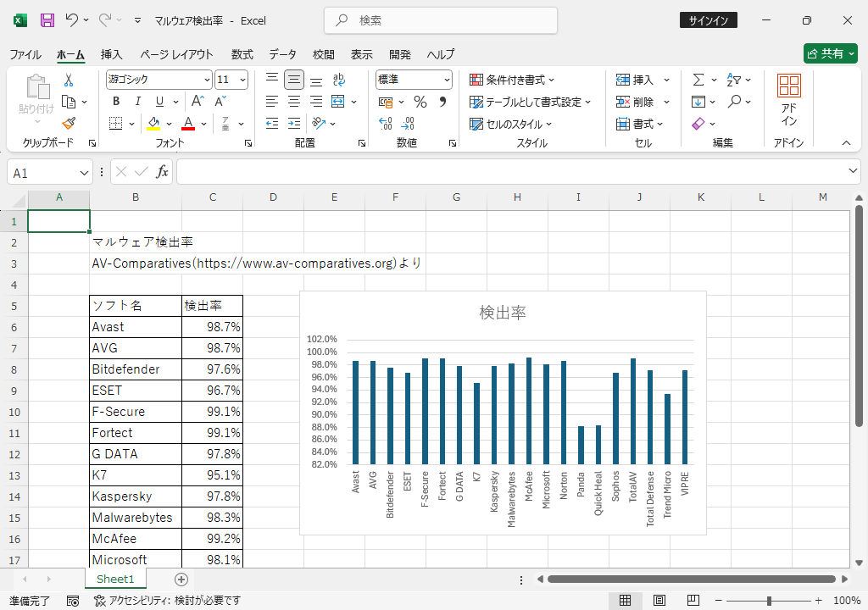The image size is (868, 610).
Task: Select the Sheet1 tab
Action: [115, 579]
